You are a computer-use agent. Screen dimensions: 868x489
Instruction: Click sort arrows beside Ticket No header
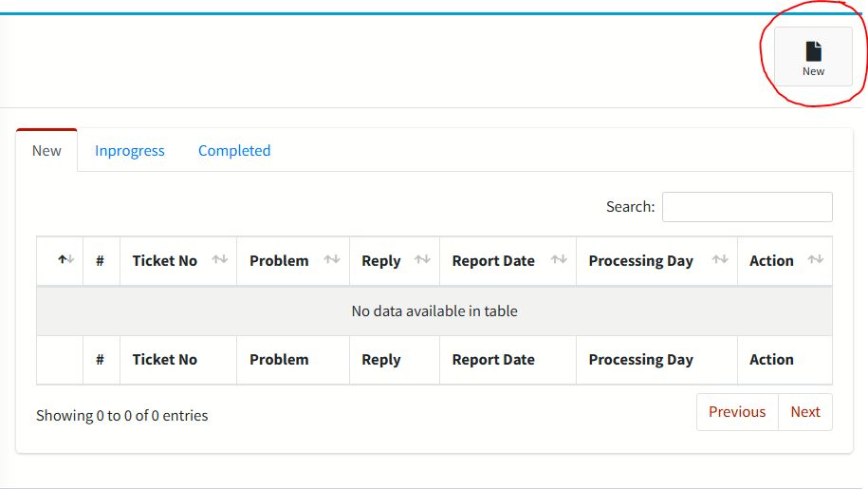[219, 259]
